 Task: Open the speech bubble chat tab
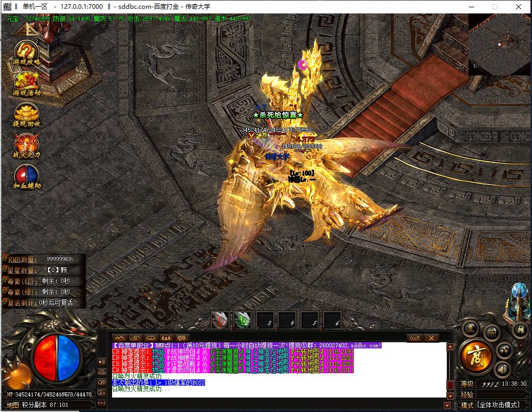click(x=181, y=338)
